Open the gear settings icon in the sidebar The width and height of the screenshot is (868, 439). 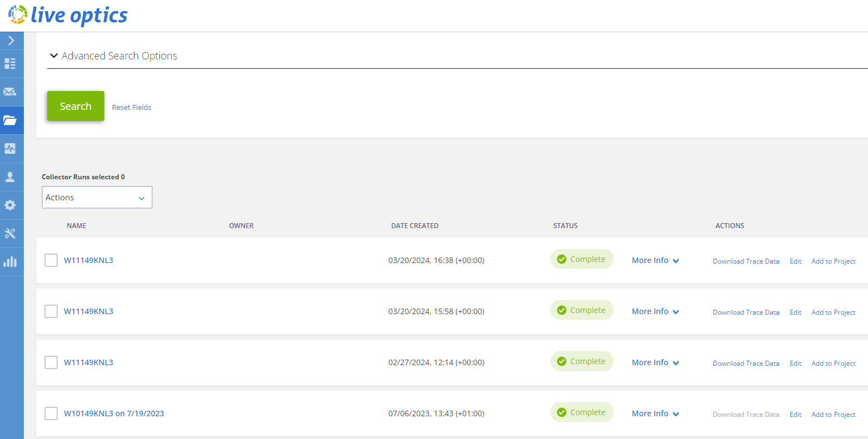click(x=10, y=205)
